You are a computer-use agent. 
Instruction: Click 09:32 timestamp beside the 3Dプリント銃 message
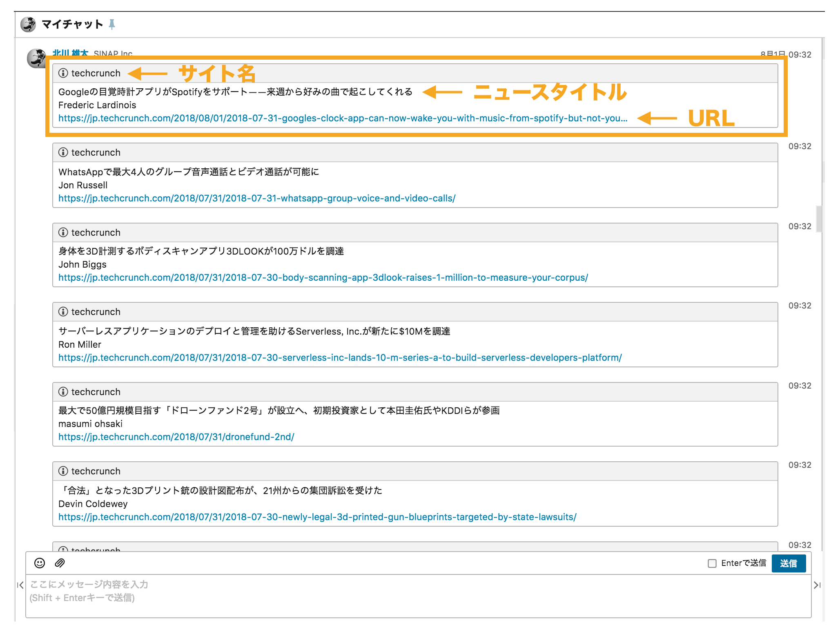[x=800, y=465]
